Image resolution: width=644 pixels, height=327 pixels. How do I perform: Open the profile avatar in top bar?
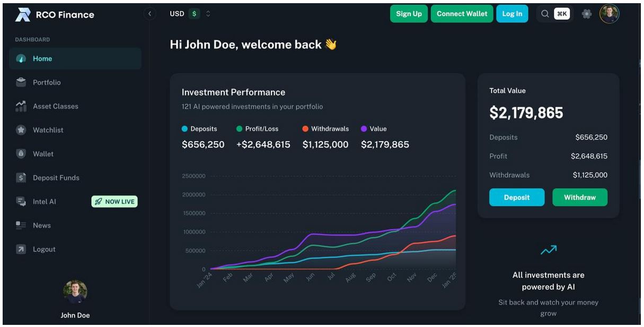coord(610,14)
